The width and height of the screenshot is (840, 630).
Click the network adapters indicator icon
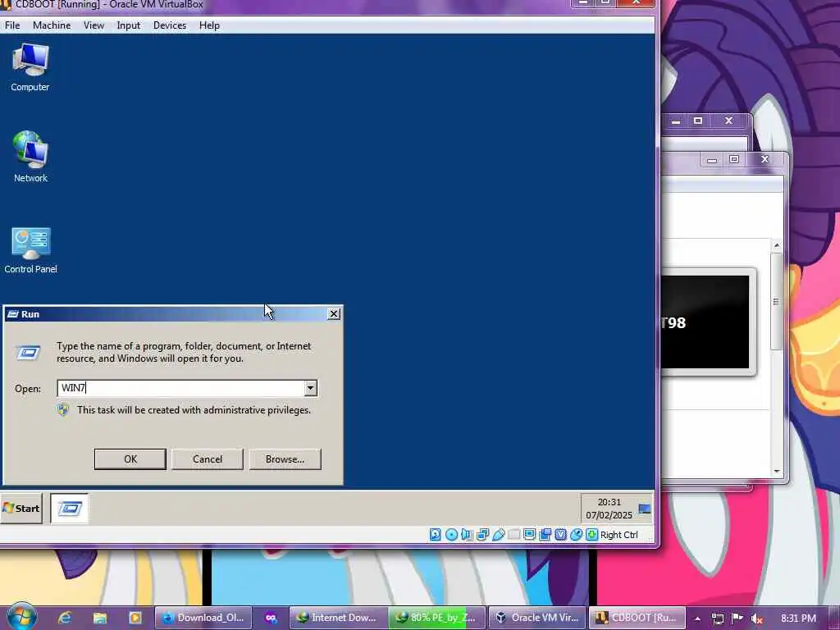[x=482, y=534]
